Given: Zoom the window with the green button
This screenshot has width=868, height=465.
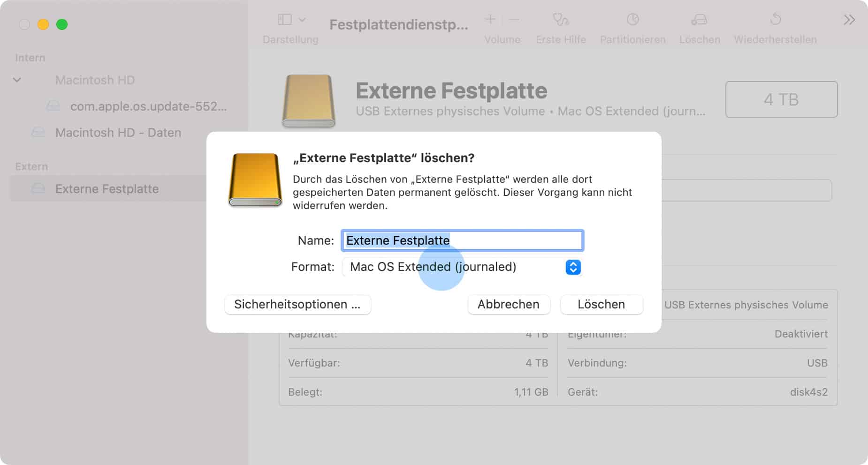Looking at the screenshot, I should coord(62,24).
